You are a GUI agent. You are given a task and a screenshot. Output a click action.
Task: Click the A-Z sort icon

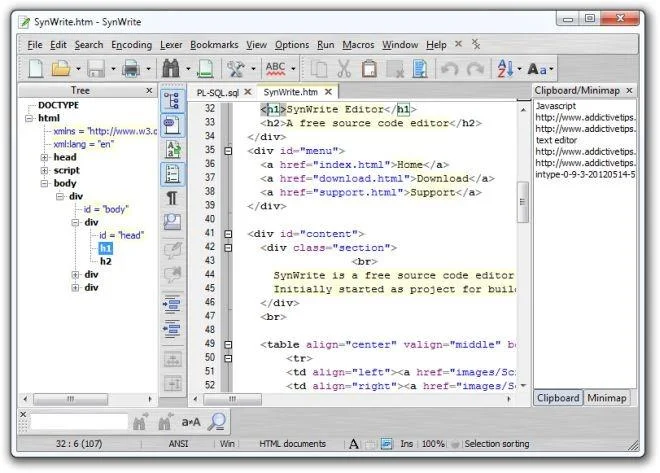(505, 68)
